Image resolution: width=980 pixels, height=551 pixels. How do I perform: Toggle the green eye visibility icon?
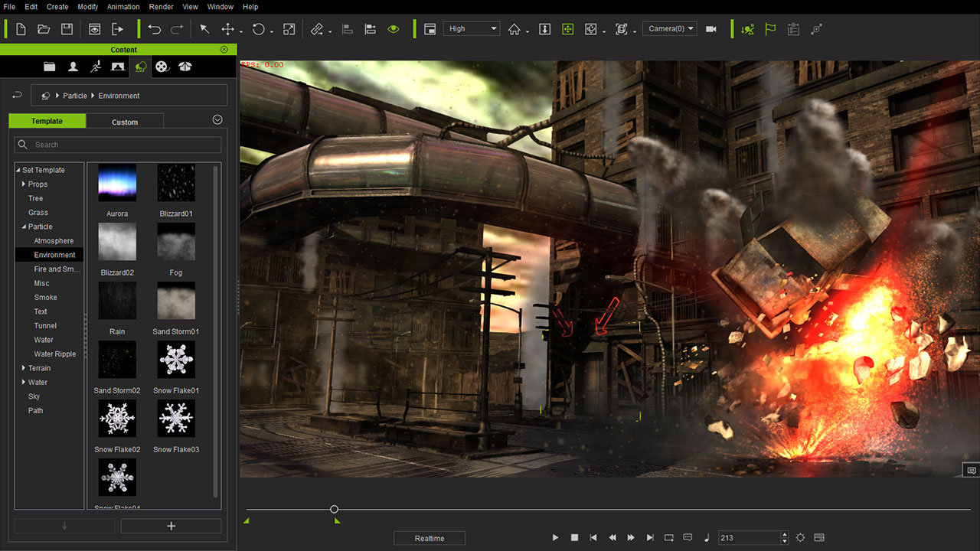point(394,29)
